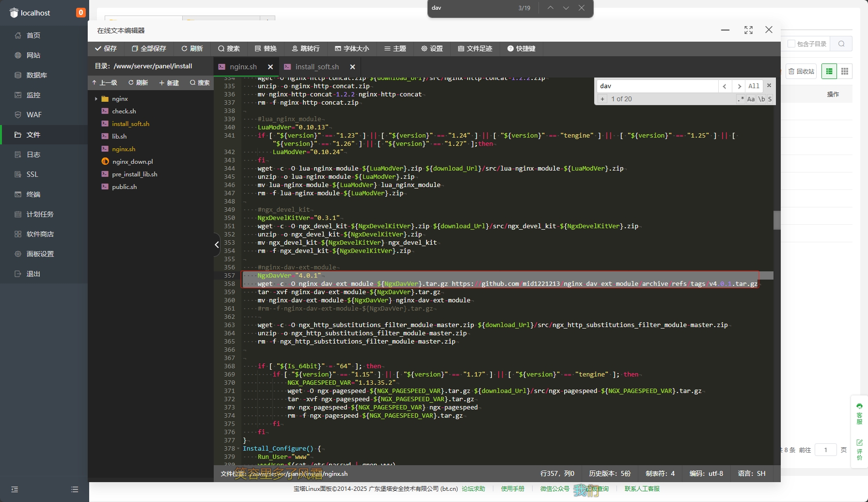The width and height of the screenshot is (868, 502).
Task: Click the 论坛求助 footer link
Action: tap(473, 488)
